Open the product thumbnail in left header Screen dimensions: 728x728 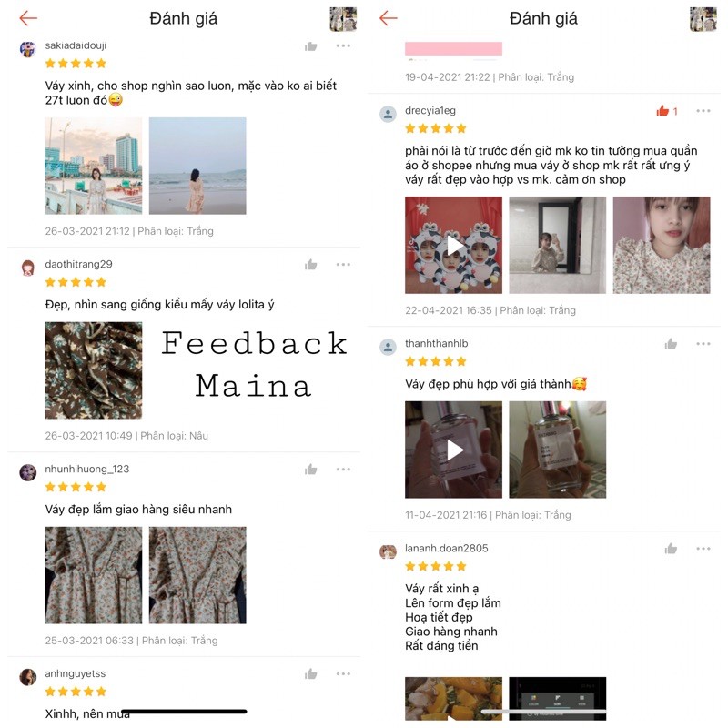(343, 19)
